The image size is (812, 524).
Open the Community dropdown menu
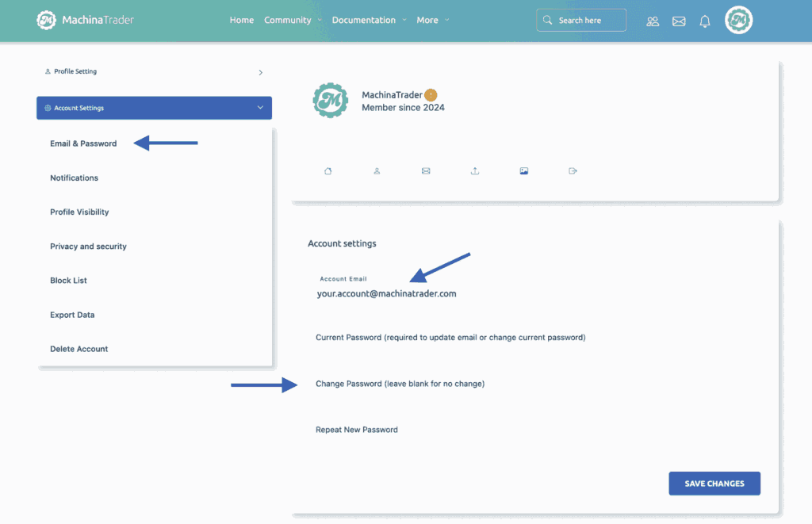point(293,20)
